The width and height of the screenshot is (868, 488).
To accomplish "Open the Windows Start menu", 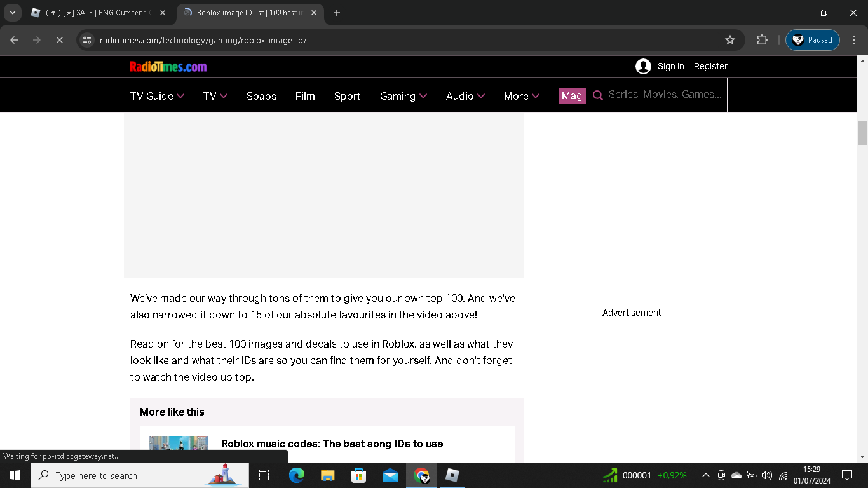I will (x=15, y=475).
